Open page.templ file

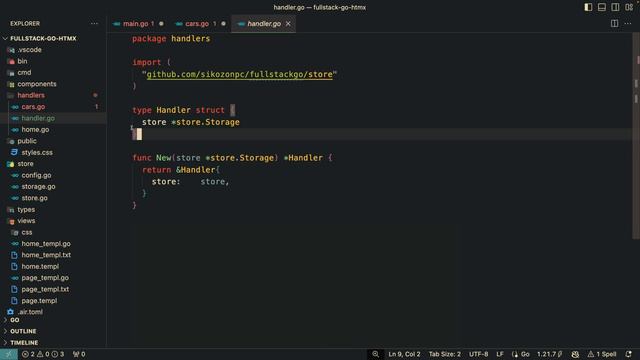tap(39, 301)
